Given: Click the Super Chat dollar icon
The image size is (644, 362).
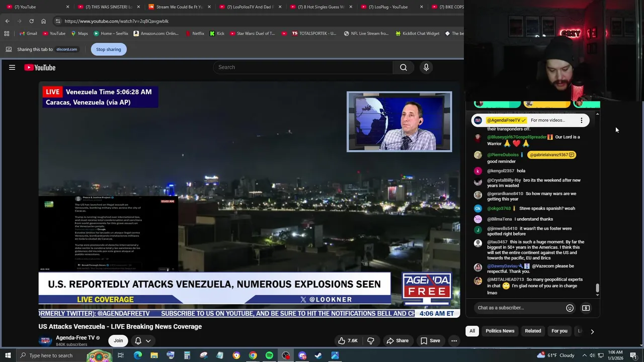Looking at the screenshot, I should tap(586, 308).
